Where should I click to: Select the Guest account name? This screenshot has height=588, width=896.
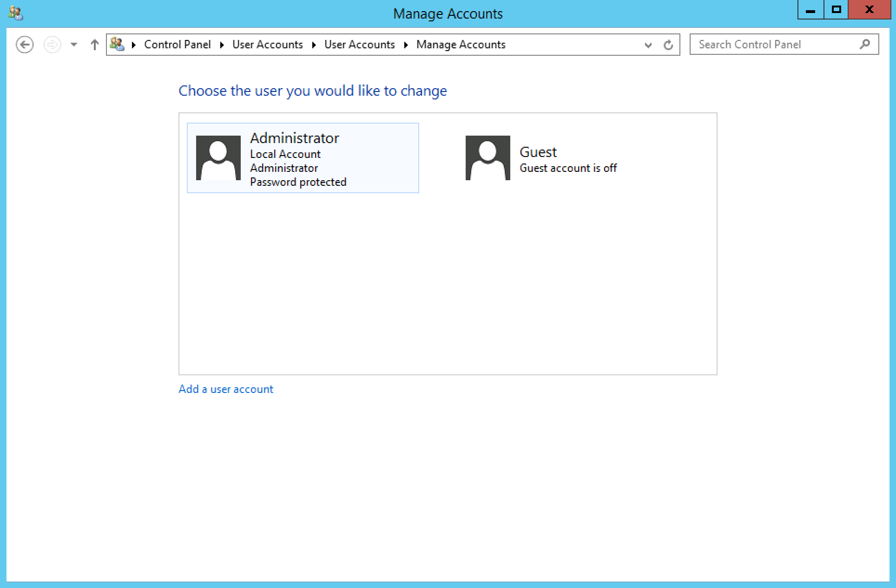(538, 152)
